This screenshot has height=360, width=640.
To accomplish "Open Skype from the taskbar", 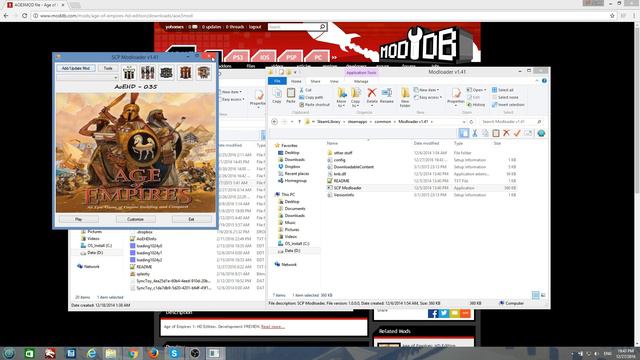I will (174, 353).
